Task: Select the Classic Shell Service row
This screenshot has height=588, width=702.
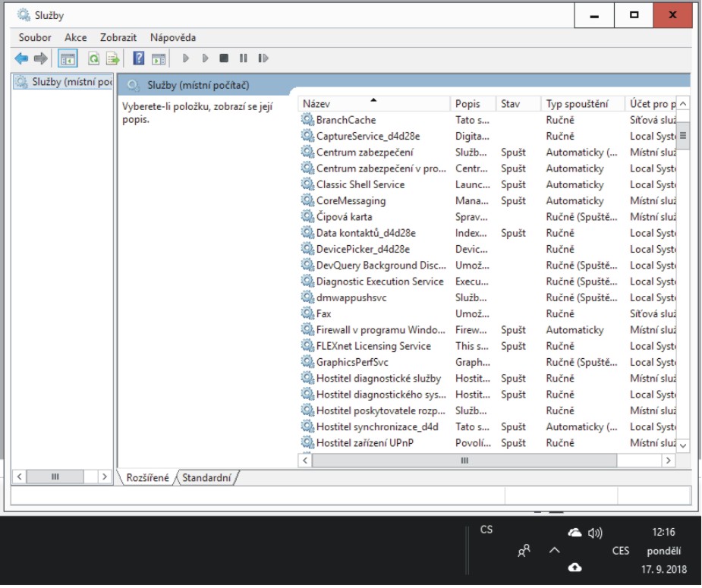Action: (360, 184)
